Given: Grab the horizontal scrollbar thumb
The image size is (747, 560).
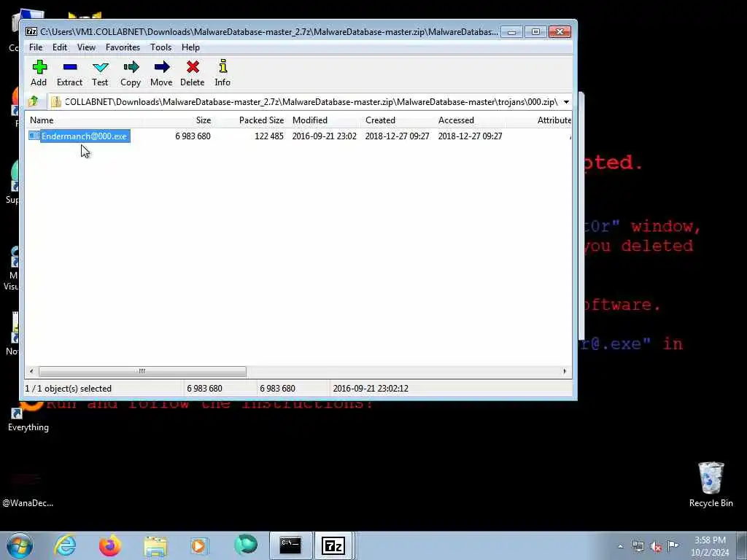Looking at the screenshot, I should [142, 371].
